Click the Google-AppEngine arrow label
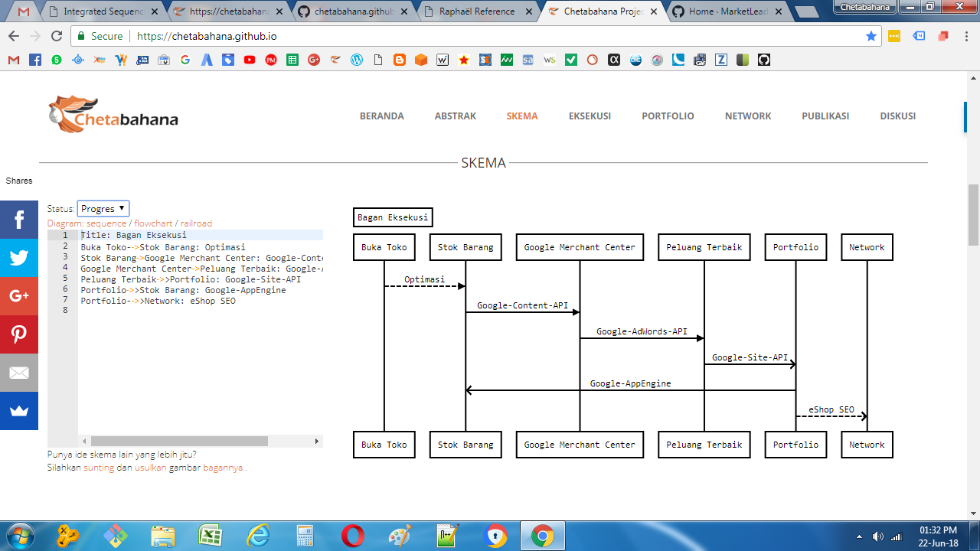 tap(630, 383)
